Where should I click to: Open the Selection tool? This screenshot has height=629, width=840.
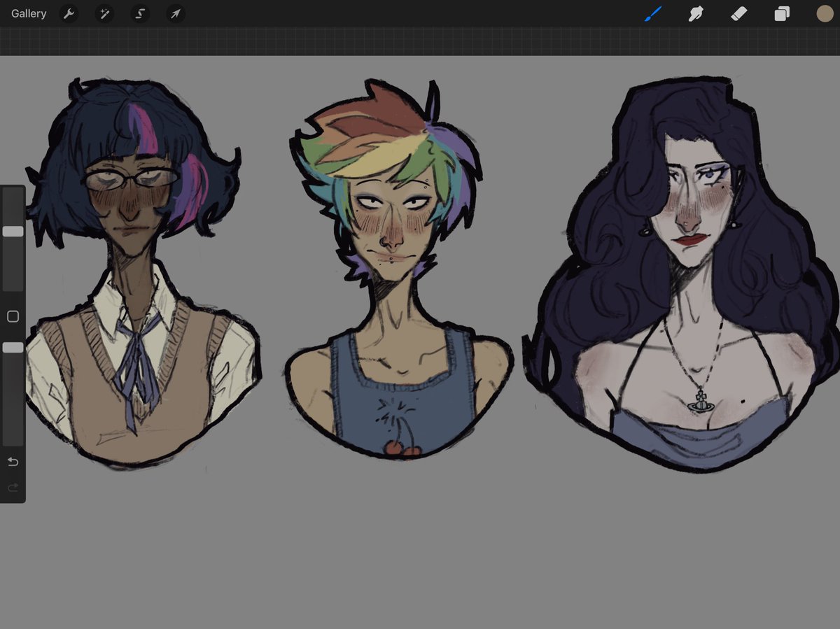coord(140,13)
